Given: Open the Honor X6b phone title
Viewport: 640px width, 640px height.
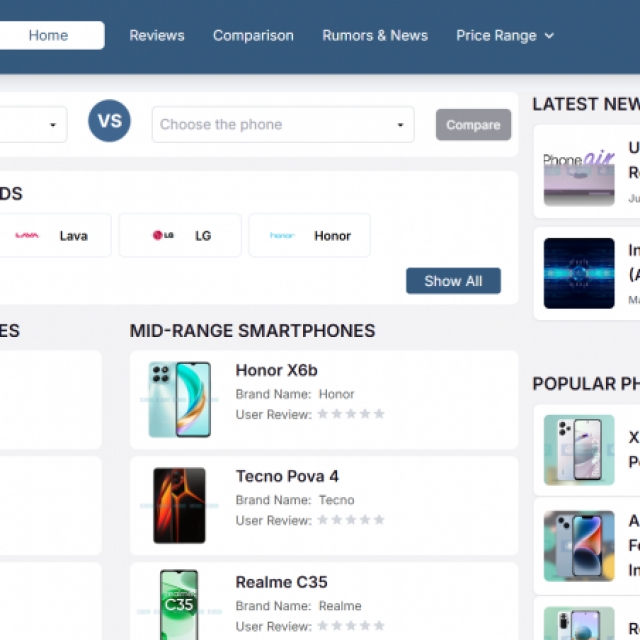Looking at the screenshot, I should 276,370.
